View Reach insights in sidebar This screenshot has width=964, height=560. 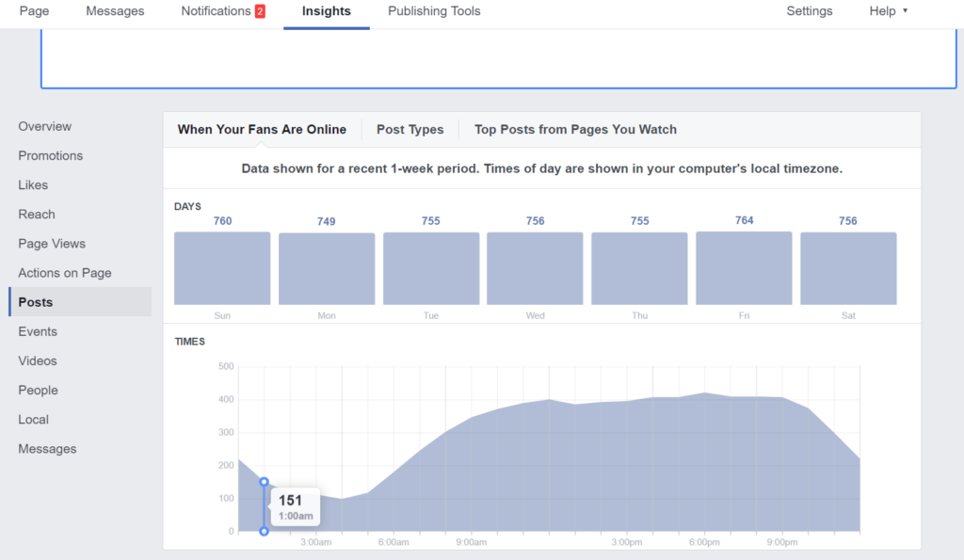pos(37,215)
